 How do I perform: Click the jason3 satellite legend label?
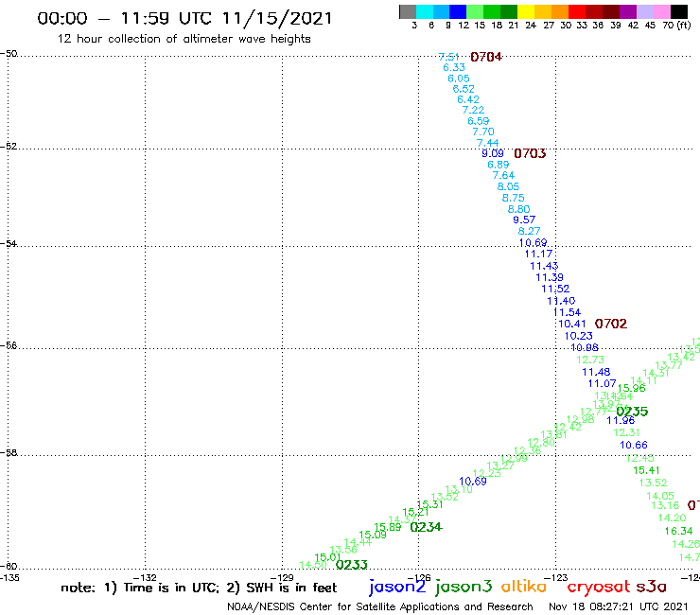click(x=464, y=588)
